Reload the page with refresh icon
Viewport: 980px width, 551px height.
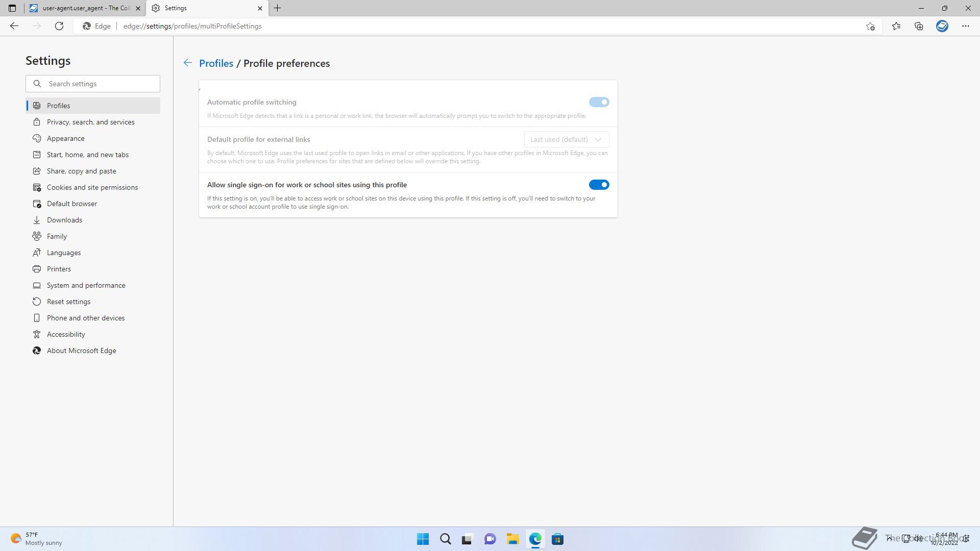pos(59,26)
